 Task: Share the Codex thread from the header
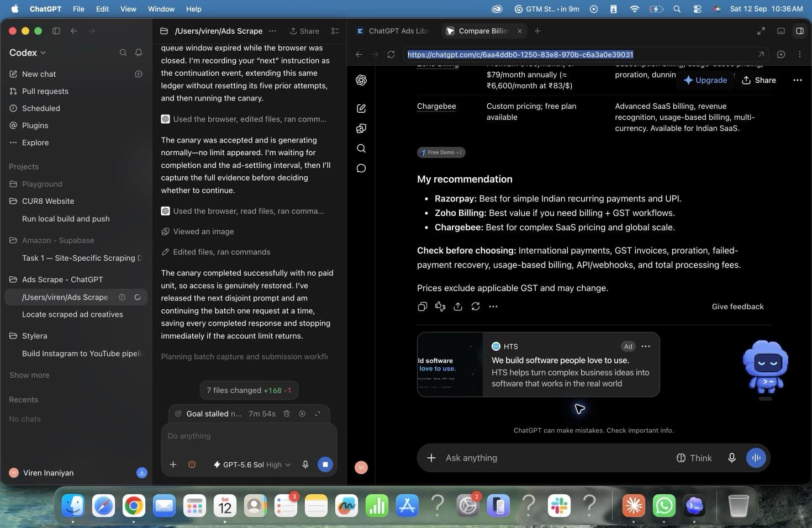tap(304, 31)
